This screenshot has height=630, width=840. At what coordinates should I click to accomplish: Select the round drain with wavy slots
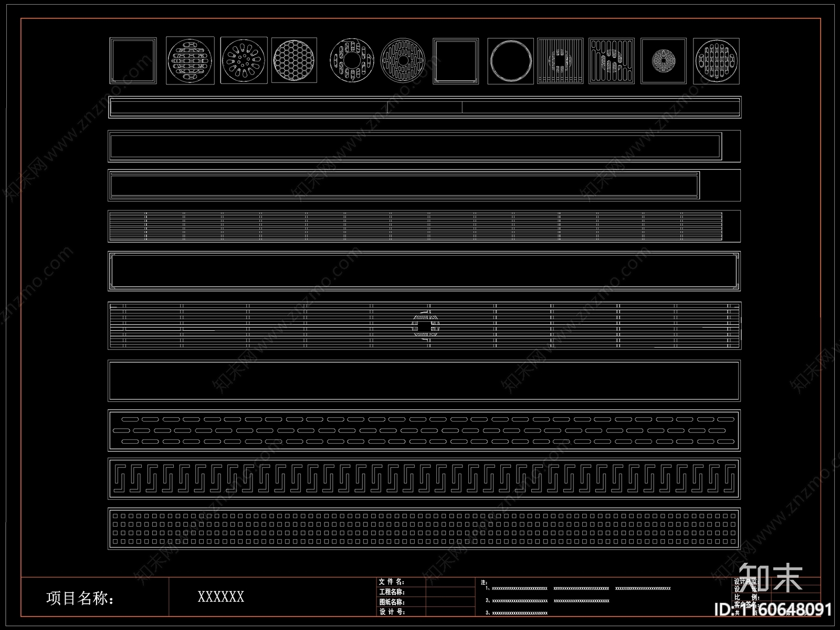pyautogui.click(x=190, y=60)
